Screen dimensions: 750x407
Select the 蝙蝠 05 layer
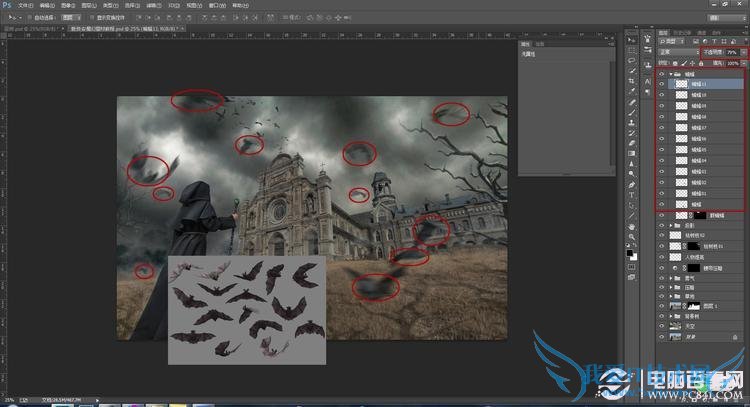(698, 149)
